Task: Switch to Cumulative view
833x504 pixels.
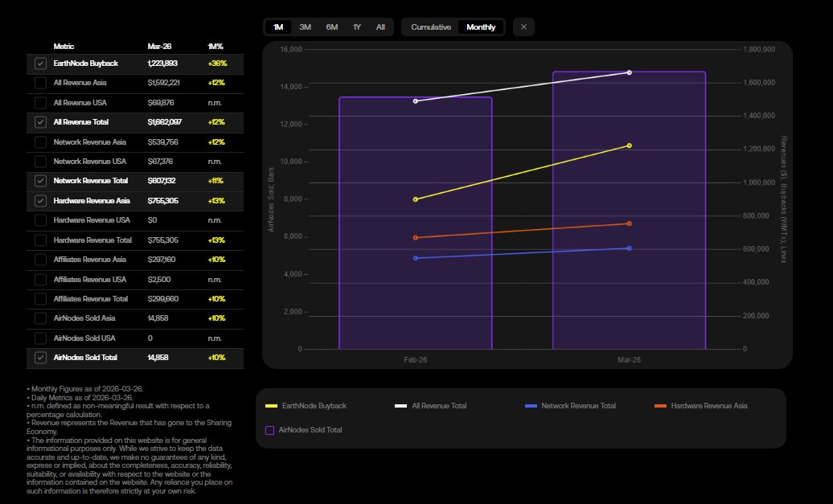Action: coord(431,27)
